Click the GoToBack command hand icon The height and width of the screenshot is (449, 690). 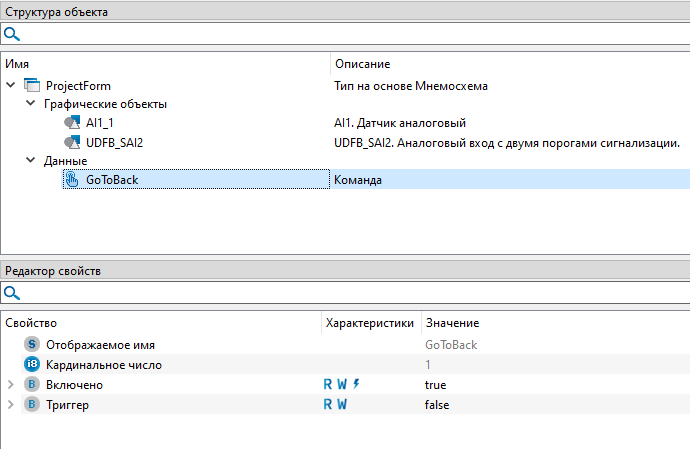point(71,180)
